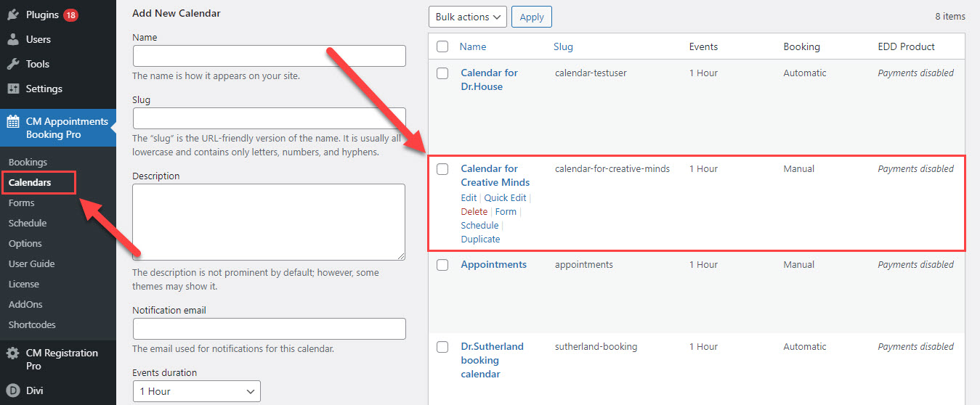Click the Duplicate row action link

[480, 239]
